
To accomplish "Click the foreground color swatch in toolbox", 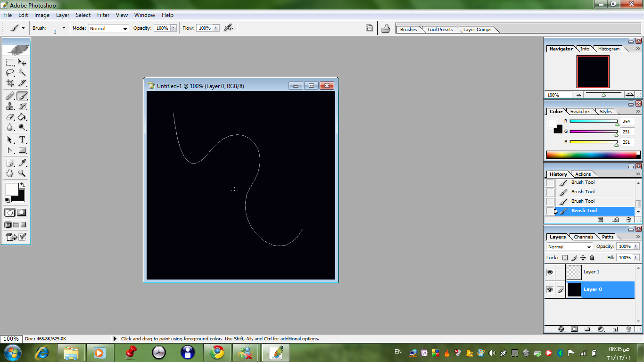I will click(11, 189).
